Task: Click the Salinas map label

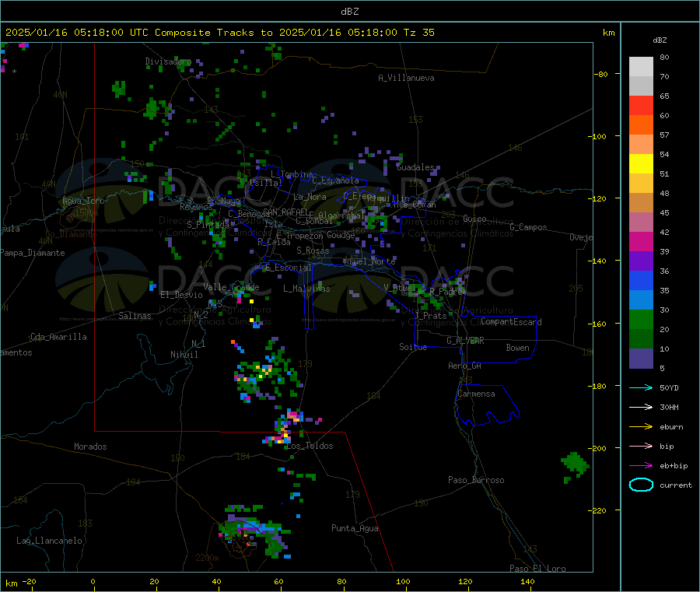Action: 135,316
